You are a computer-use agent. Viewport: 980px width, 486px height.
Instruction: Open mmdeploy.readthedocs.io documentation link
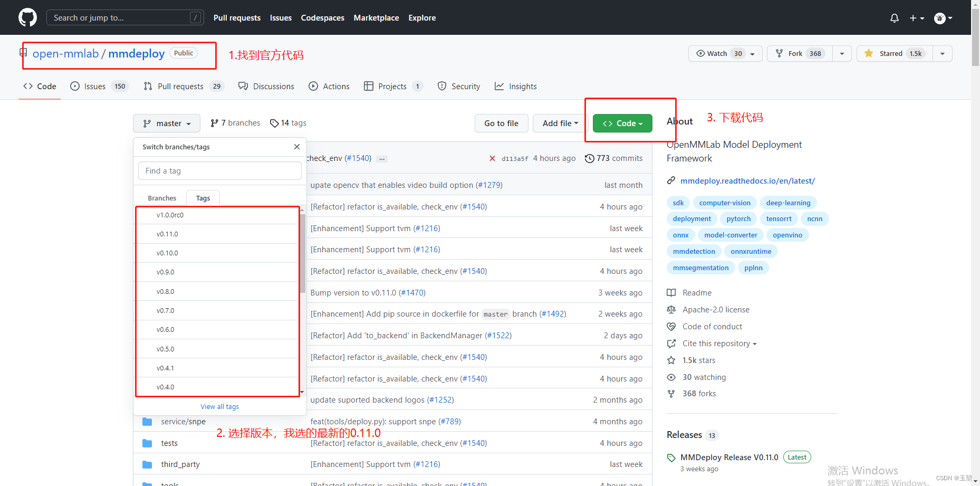click(x=747, y=180)
